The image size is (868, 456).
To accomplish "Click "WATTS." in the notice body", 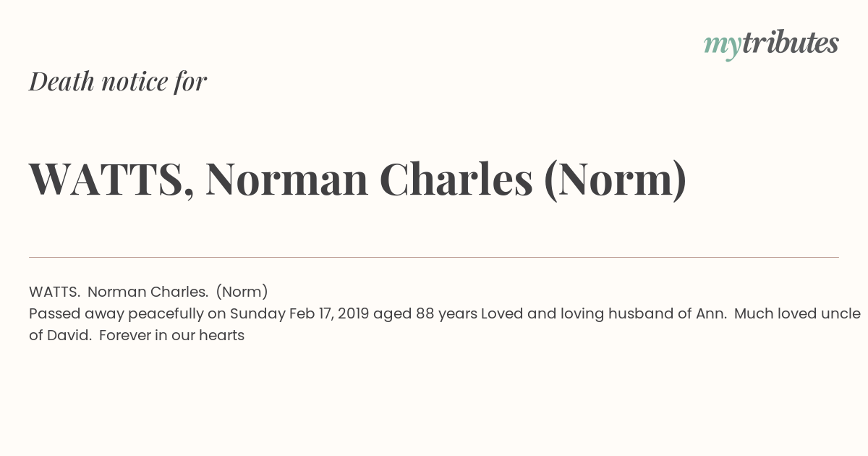I will pyautogui.click(x=54, y=292).
